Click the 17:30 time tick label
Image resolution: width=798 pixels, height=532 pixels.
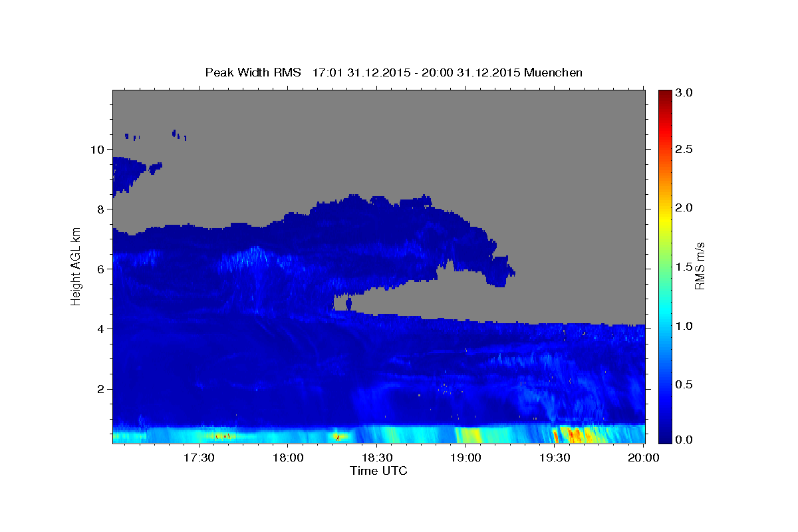click(x=198, y=458)
